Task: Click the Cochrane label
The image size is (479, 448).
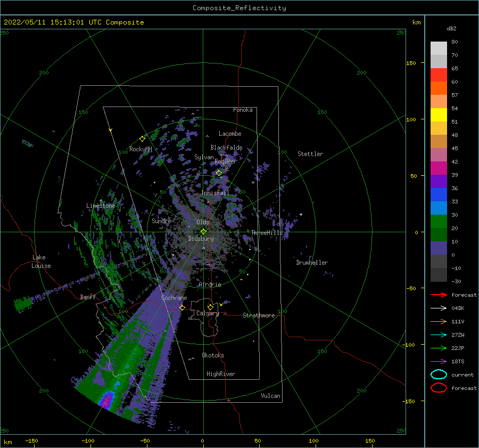Action: [174, 298]
